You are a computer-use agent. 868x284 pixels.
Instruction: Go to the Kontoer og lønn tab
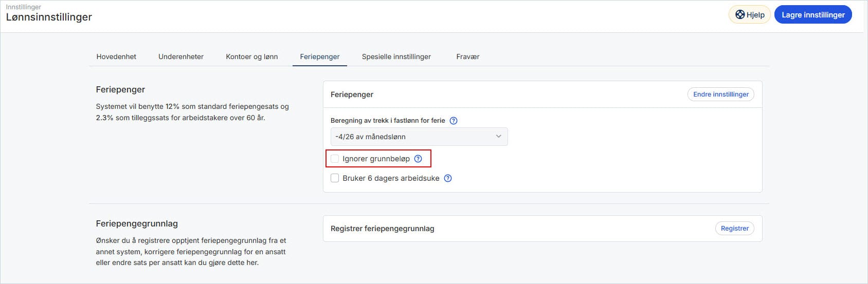click(251, 56)
